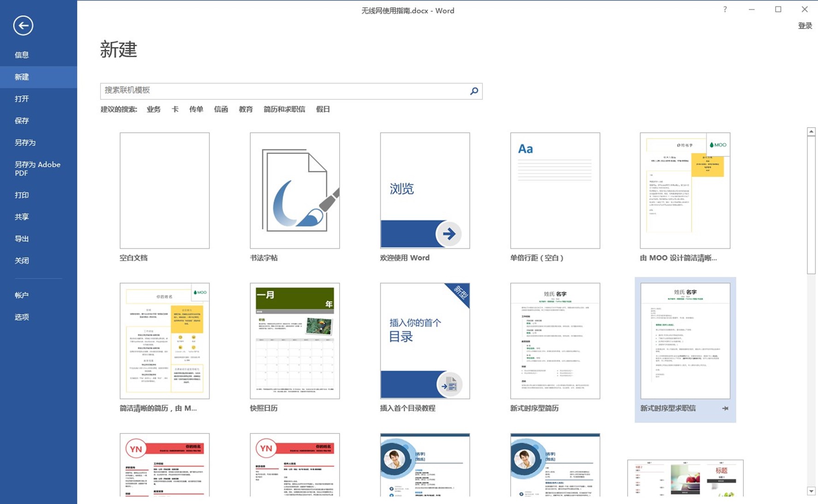Select the 新式时序型简历 template
Viewport: 818px width, 504px height.
[555, 341]
